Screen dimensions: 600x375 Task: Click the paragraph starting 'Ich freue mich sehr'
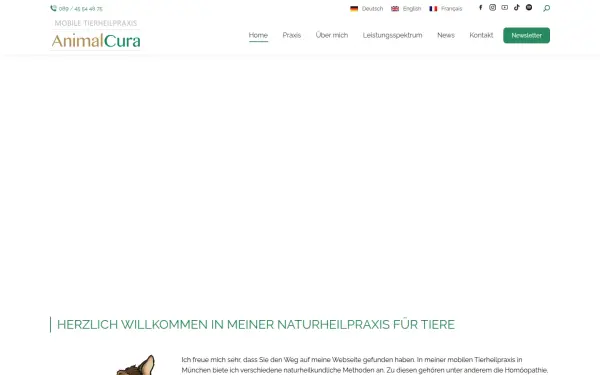pos(365,365)
